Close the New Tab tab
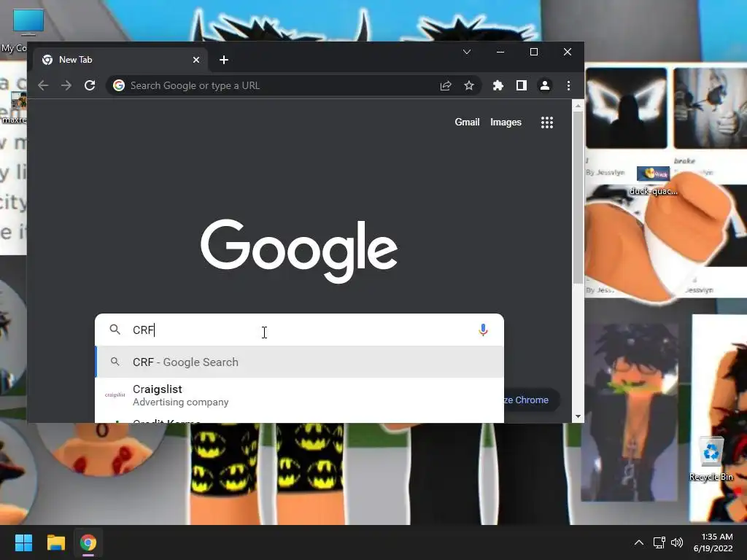747x560 pixels. tap(196, 60)
